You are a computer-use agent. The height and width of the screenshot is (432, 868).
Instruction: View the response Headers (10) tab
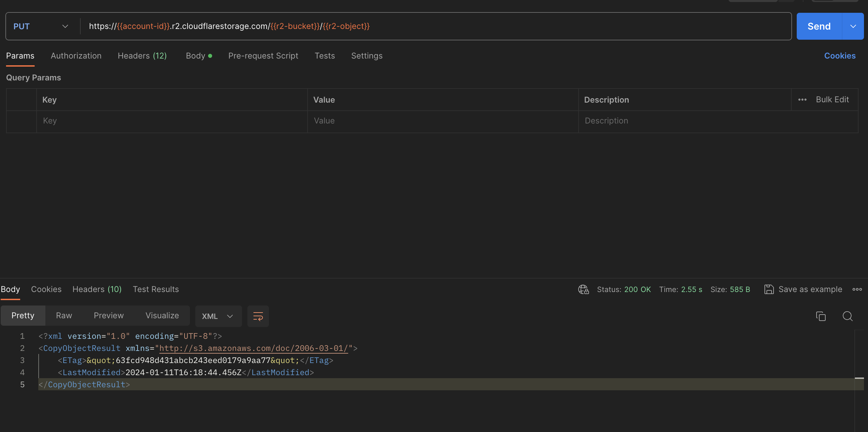point(97,289)
